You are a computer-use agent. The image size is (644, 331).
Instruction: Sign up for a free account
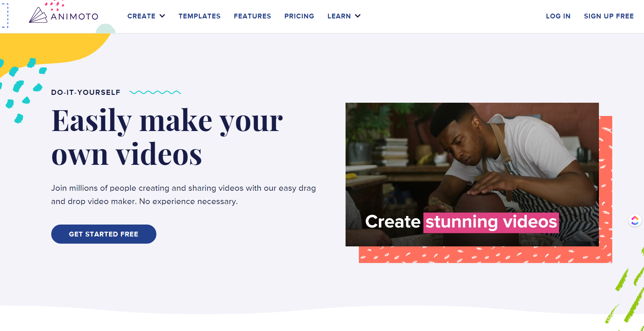[609, 16]
